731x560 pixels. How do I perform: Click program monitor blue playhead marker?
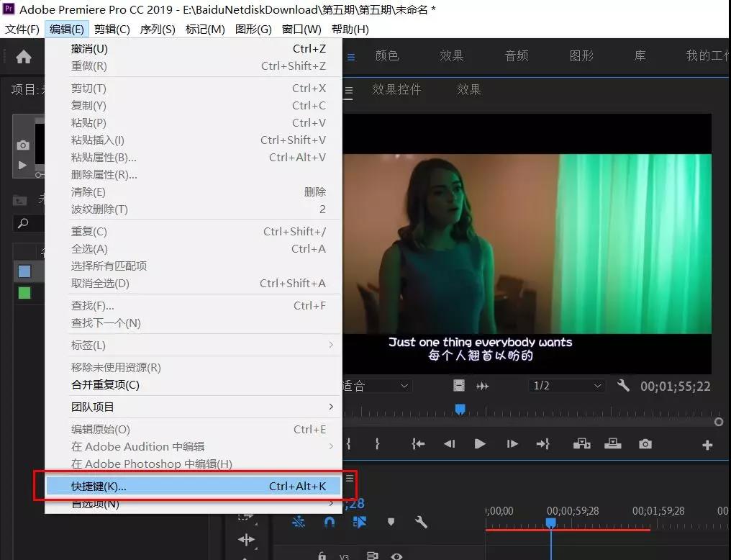460,410
